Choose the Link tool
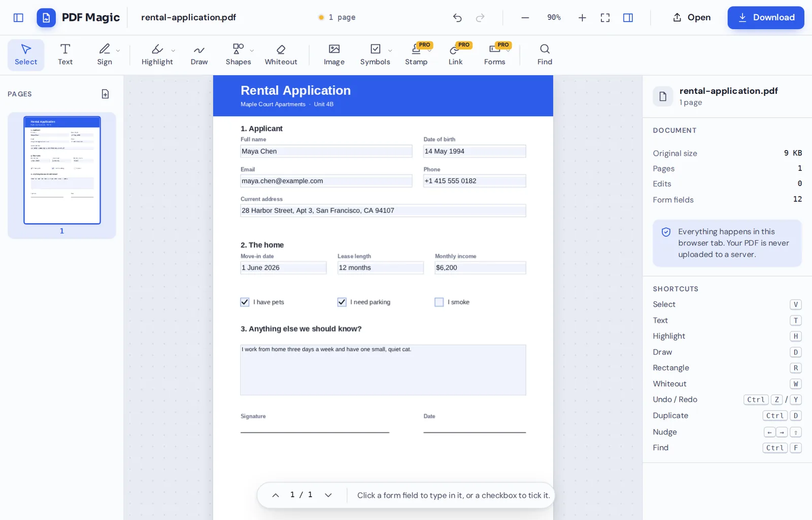 coord(455,55)
